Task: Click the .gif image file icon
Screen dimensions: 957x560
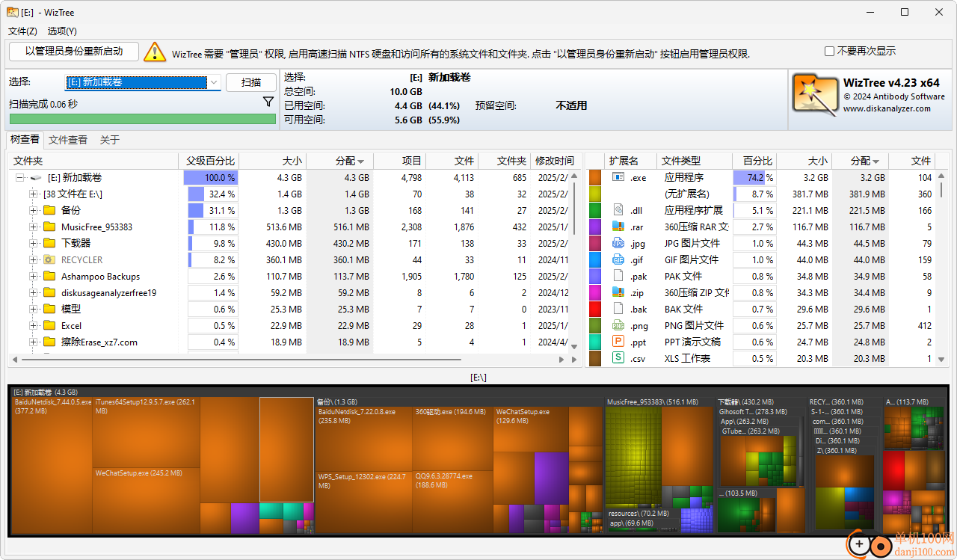Action: pyautogui.click(x=618, y=259)
